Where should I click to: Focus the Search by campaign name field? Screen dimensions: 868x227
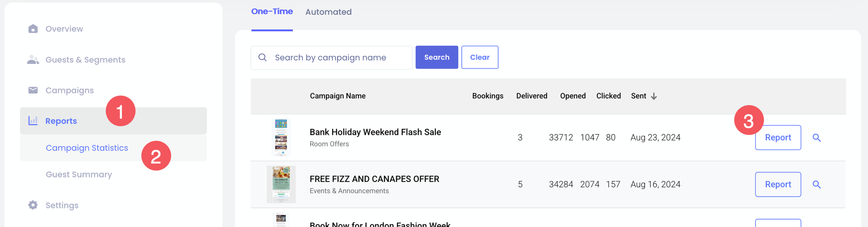pos(339,57)
